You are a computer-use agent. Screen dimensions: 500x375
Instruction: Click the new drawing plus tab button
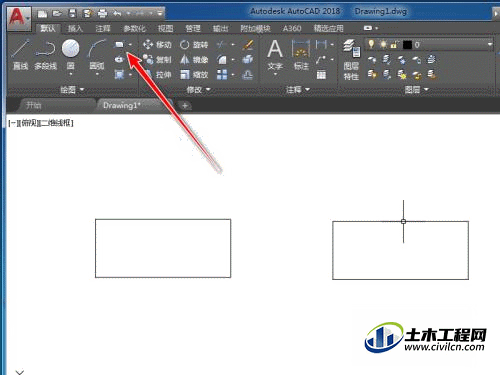point(185,106)
